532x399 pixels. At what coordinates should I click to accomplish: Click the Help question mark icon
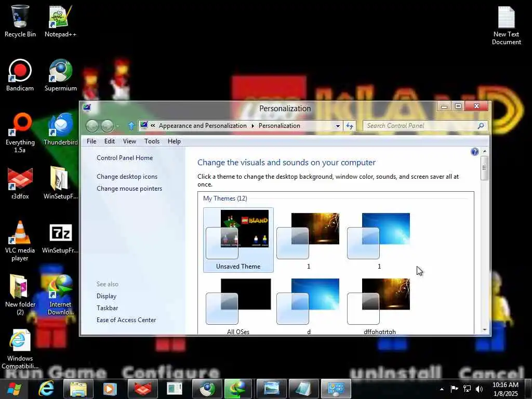pos(475,152)
